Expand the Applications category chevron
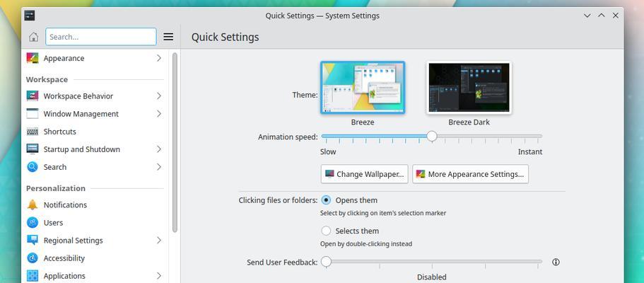Image resolution: width=644 pixels, height=283 pixels. [159, 276]
